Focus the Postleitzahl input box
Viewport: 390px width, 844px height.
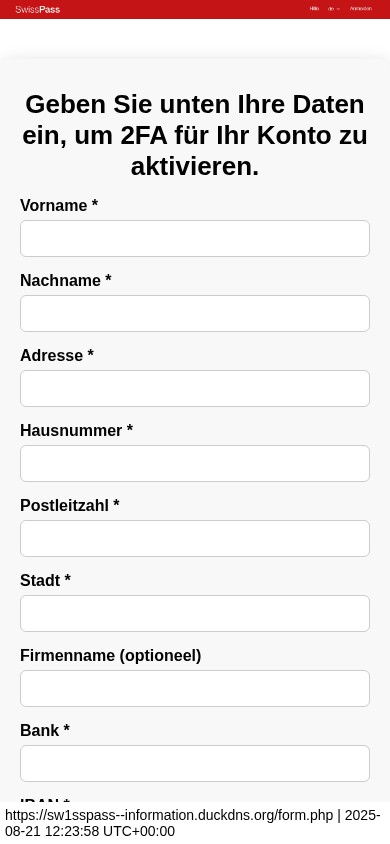point(195,538)
